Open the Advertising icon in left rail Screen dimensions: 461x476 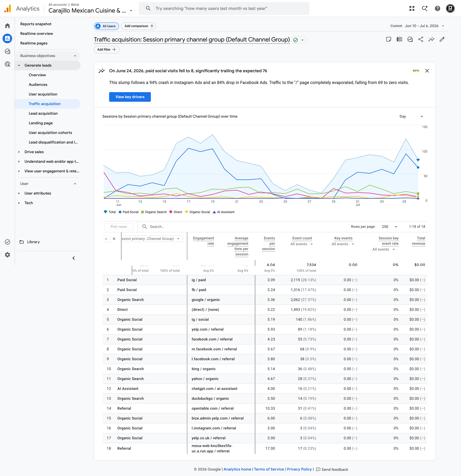point(7,64)
